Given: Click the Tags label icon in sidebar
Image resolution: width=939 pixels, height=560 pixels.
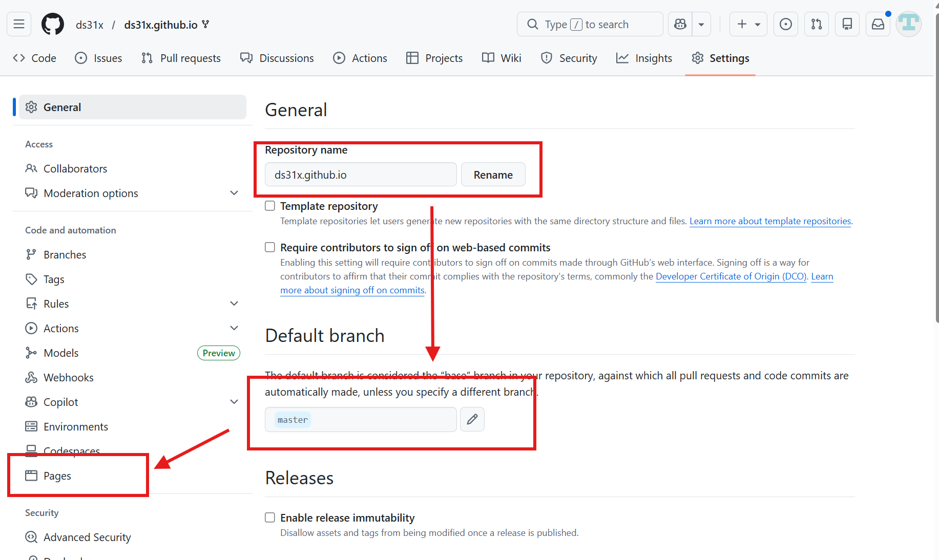Looking at the screenshot, I should 31,279.
